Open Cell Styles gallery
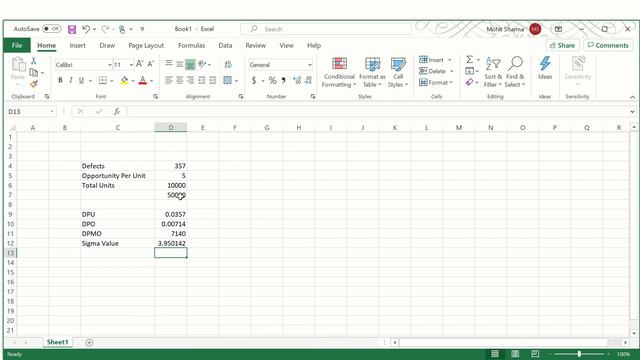 (398, 72)
